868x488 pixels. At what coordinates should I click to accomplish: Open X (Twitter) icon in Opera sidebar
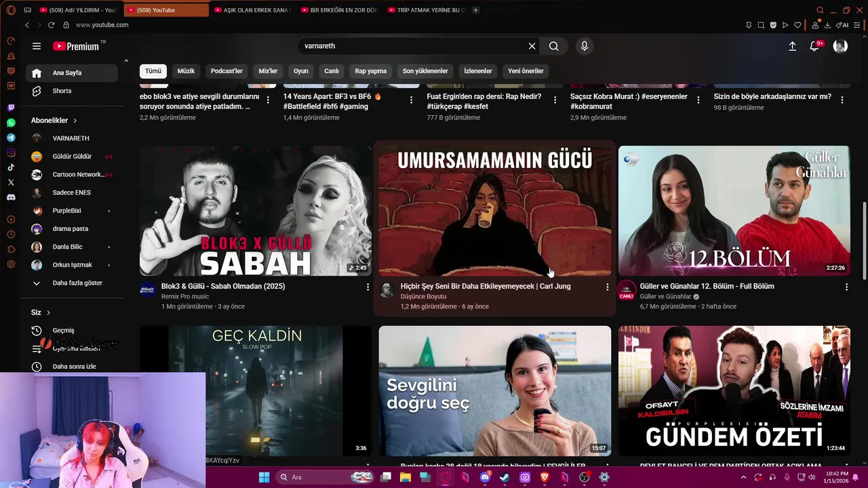[11, 182]
